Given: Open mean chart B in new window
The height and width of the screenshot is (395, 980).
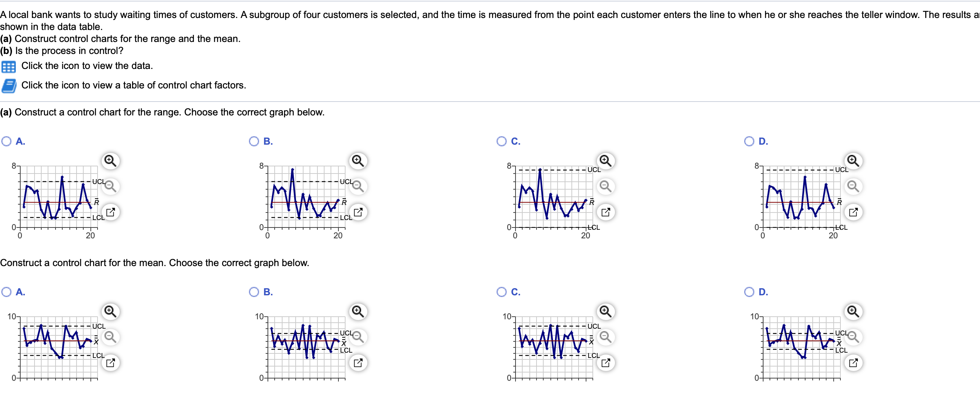Looking at the screenshot, I should 358,363.
